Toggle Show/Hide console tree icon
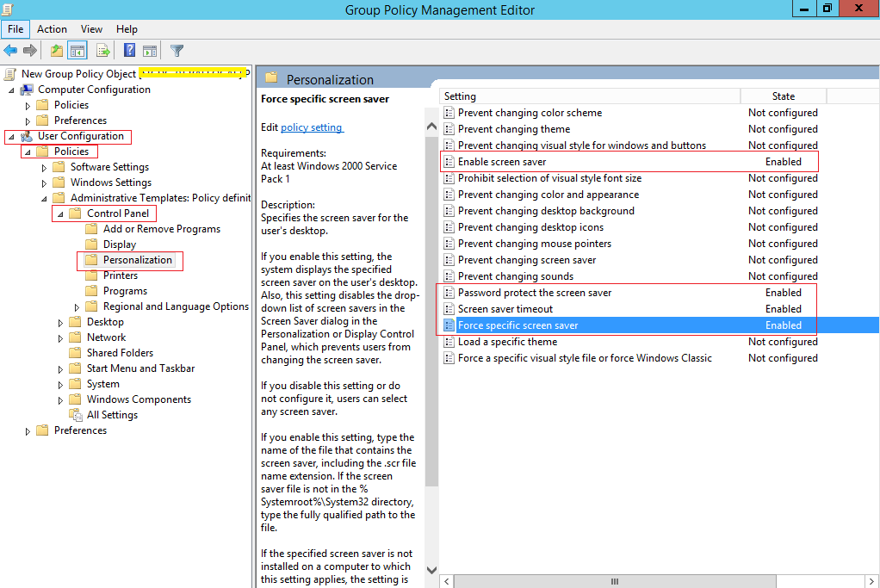Viewport: 880px width, 588px height. pyautogui.click(x=77, y=51)
